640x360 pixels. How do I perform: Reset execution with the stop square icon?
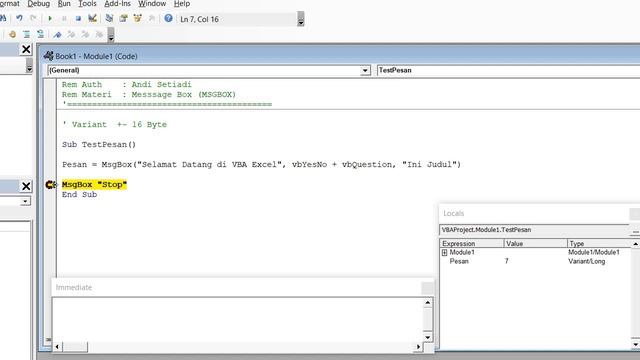(78, 18)
